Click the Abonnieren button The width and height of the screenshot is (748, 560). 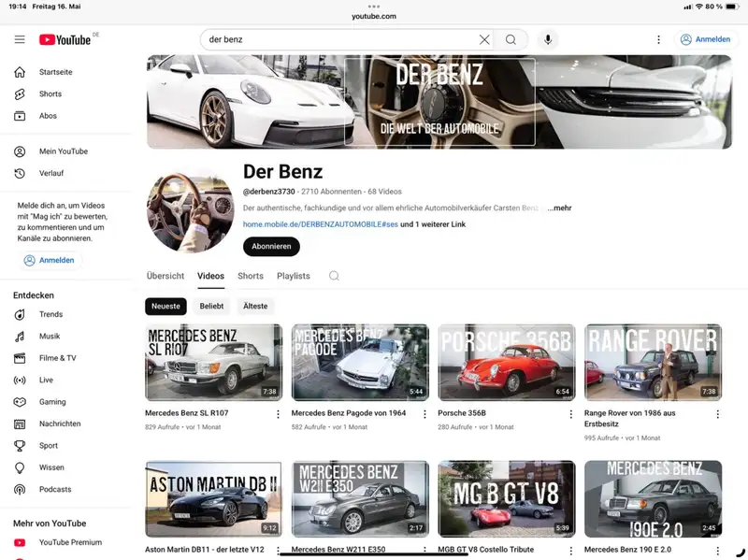[x=271, y=247]
